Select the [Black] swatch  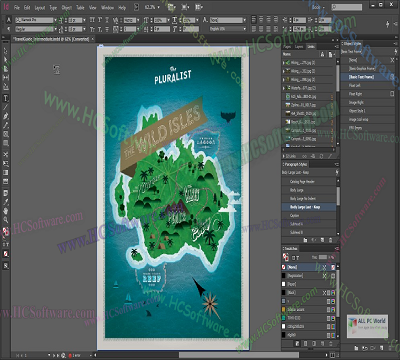[309, 293]
